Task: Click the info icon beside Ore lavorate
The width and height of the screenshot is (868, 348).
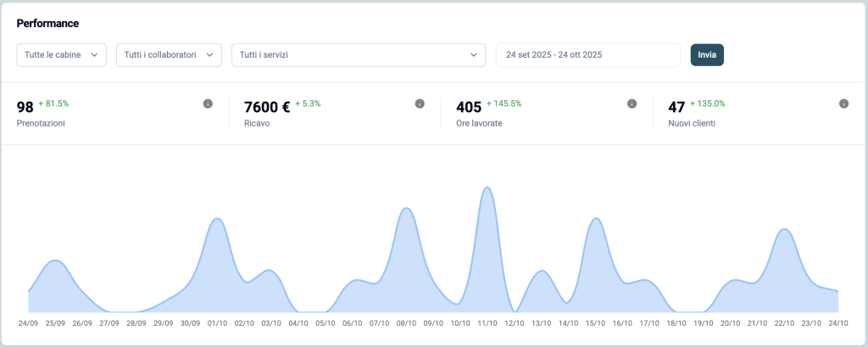Action: pos(632,104)
